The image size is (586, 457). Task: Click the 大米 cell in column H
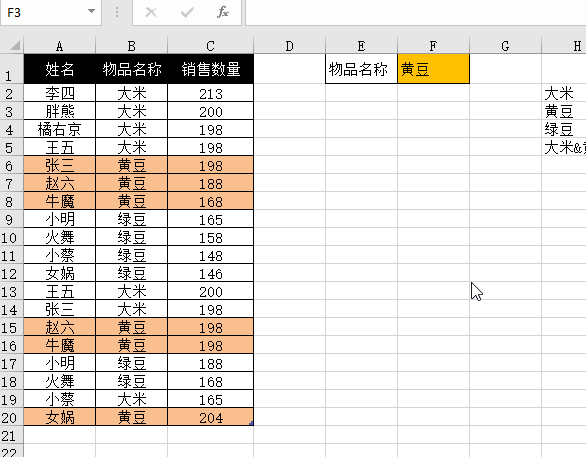(x=564, y=93)
